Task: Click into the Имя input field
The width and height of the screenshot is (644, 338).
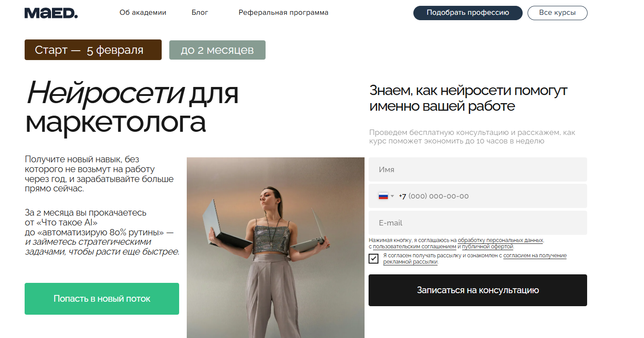Action: click(x=477, y=169)
